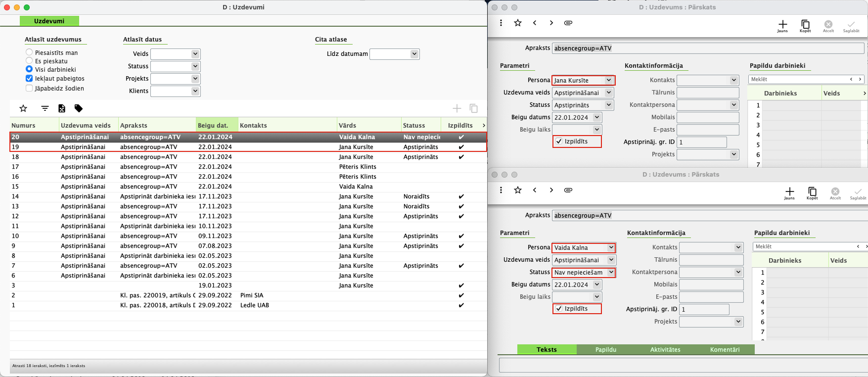Screen dimensions: 868x377
Task: Click the export spreadsheet icon in list toolbar
Action: click(x=62, y=108)
